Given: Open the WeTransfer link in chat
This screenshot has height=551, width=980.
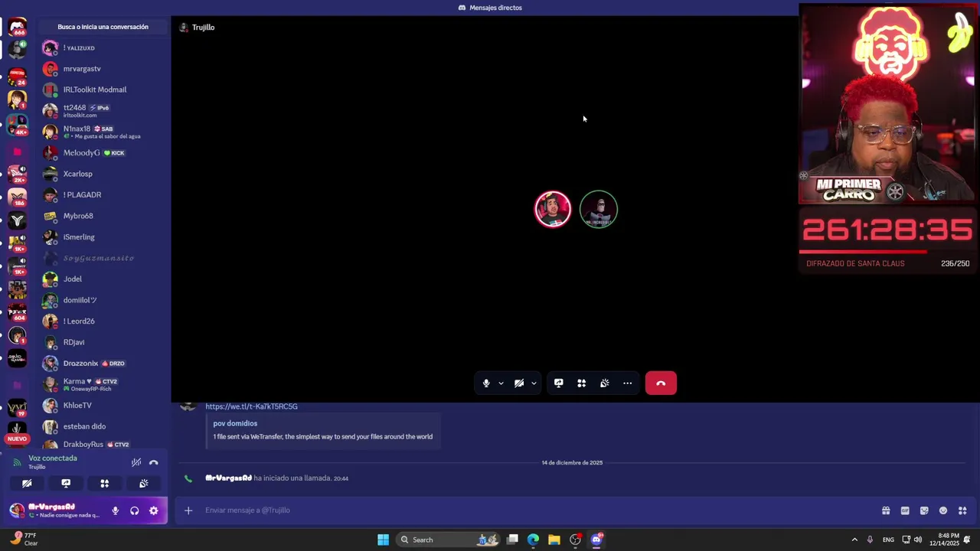Looking at the screenshot, I should click(251, 406).
